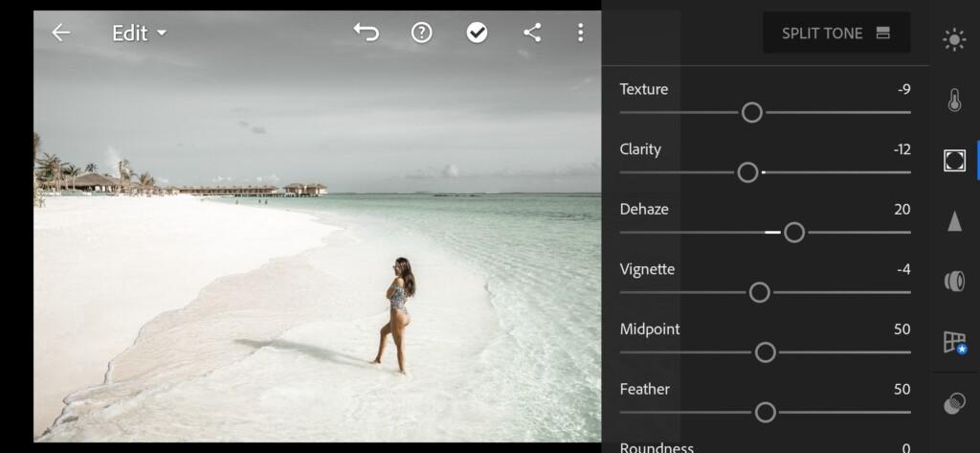This screenshot has height=453, width=980.
Task: Click the Texture label
Action: pos(644,89)
